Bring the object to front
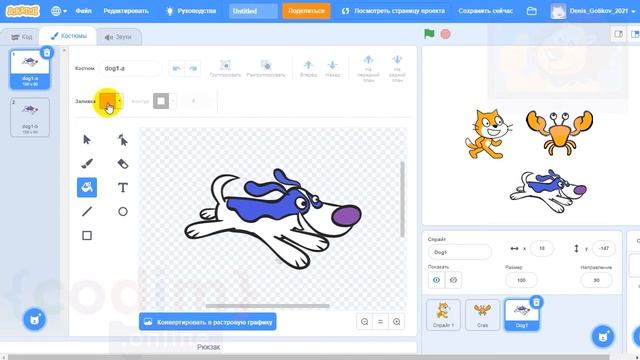The image size is (640, 360). pyautogui.click(x=368, y=69)
